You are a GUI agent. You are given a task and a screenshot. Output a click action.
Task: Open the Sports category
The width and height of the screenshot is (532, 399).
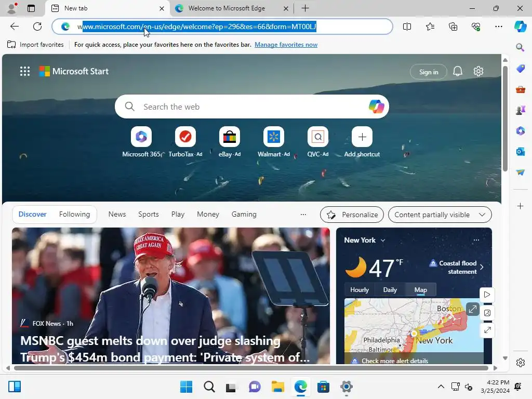point(148,215)
